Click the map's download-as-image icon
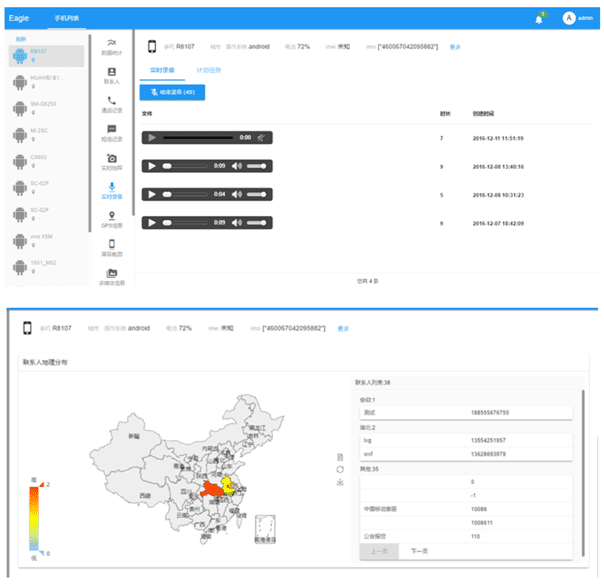This screenshot has width=604, height=586. (342, 482)
